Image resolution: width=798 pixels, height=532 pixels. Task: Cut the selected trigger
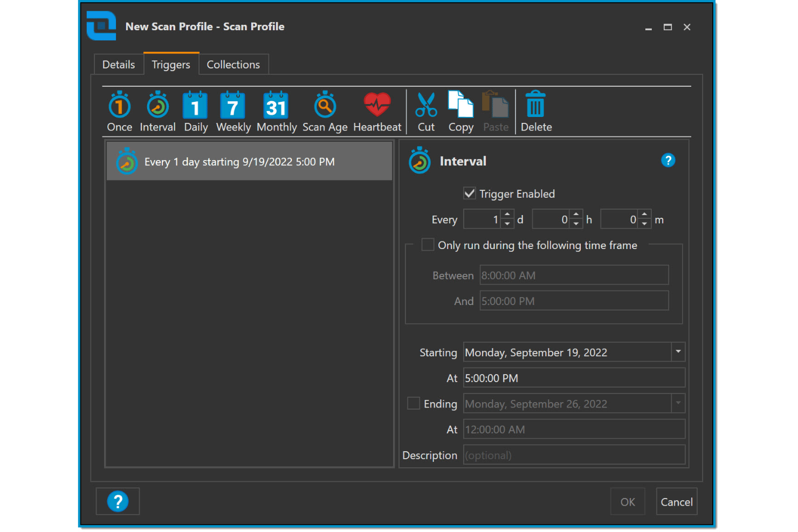click(426, 112)
